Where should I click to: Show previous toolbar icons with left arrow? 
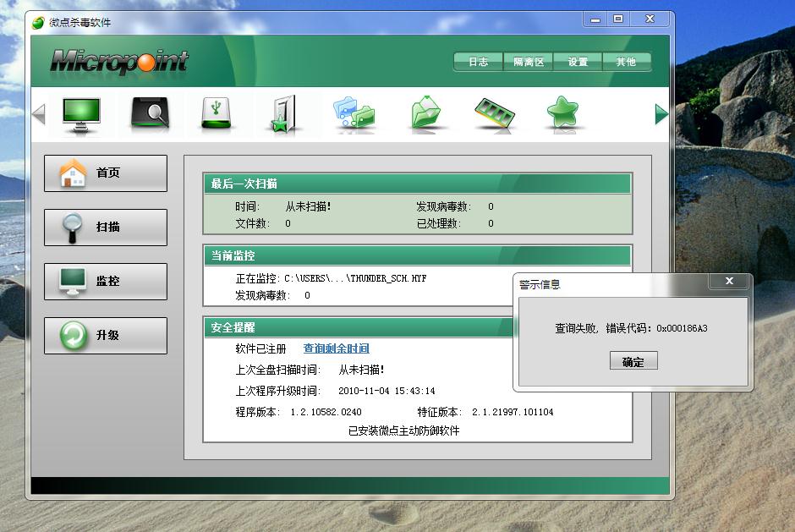[39, 113]
